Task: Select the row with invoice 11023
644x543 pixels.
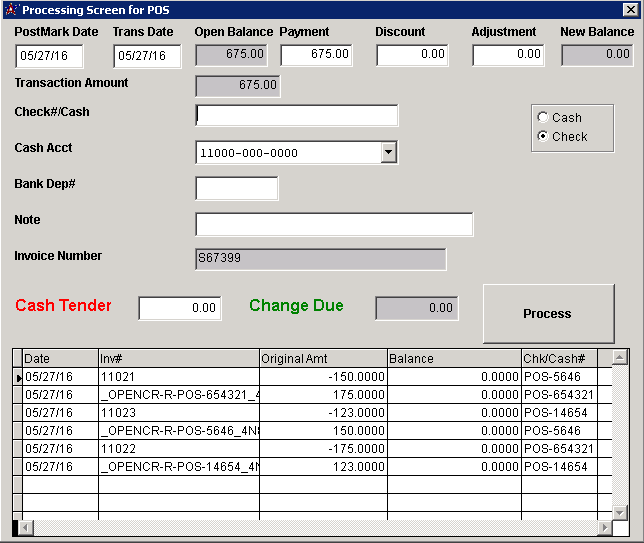Action: 120,412
